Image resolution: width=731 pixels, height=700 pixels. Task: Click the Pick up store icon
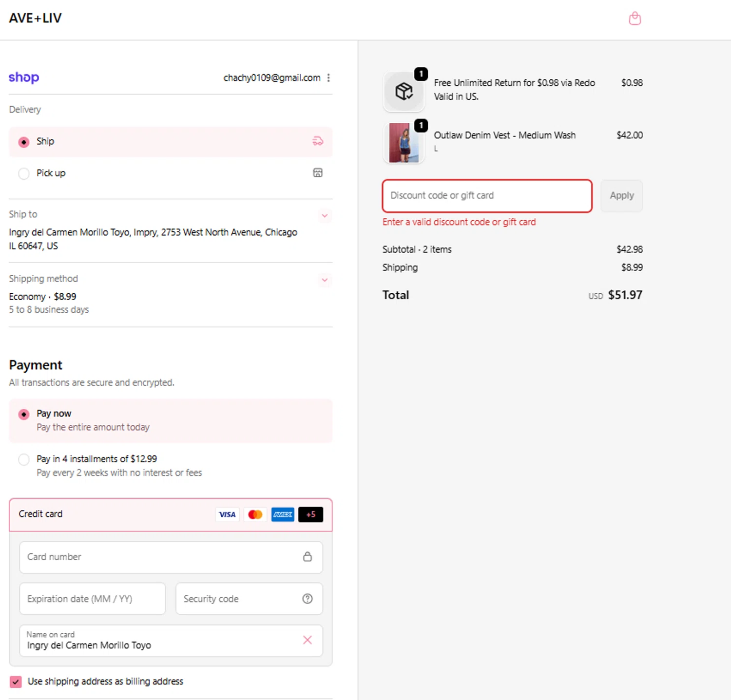point(318,173)
